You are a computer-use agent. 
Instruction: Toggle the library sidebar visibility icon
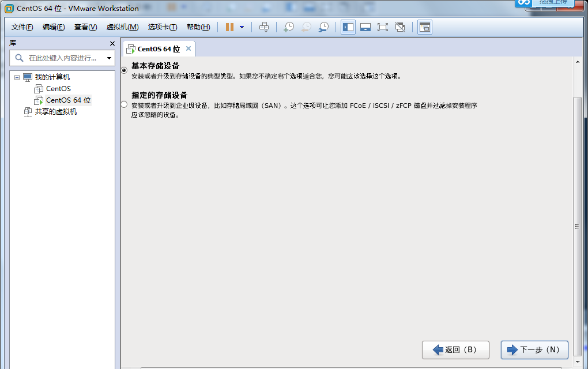pyautogui.click(x=348, y=27)
